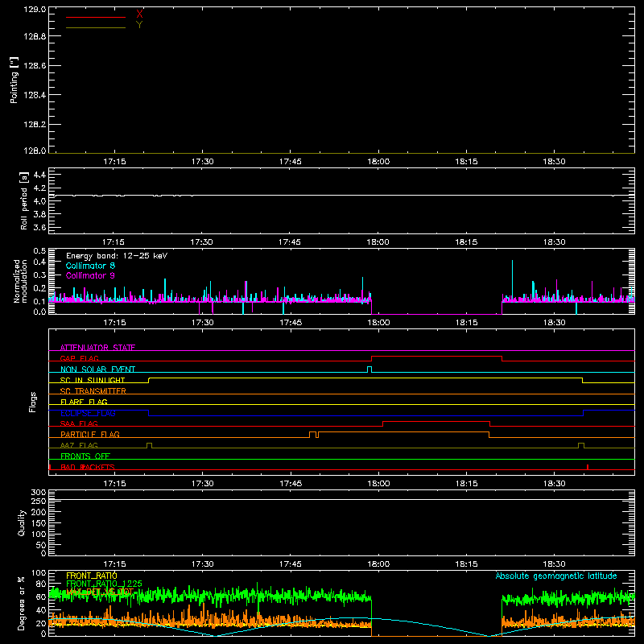Click the raised SAA_FLAG segment
Viewport: 644px width, 644px height.
point(436,422)
